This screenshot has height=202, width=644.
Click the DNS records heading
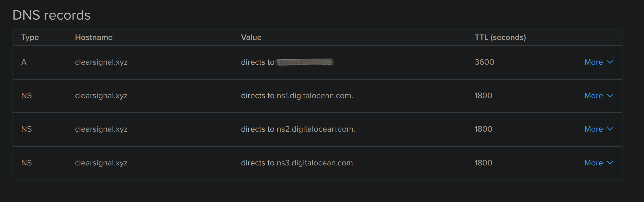point(51,15)
